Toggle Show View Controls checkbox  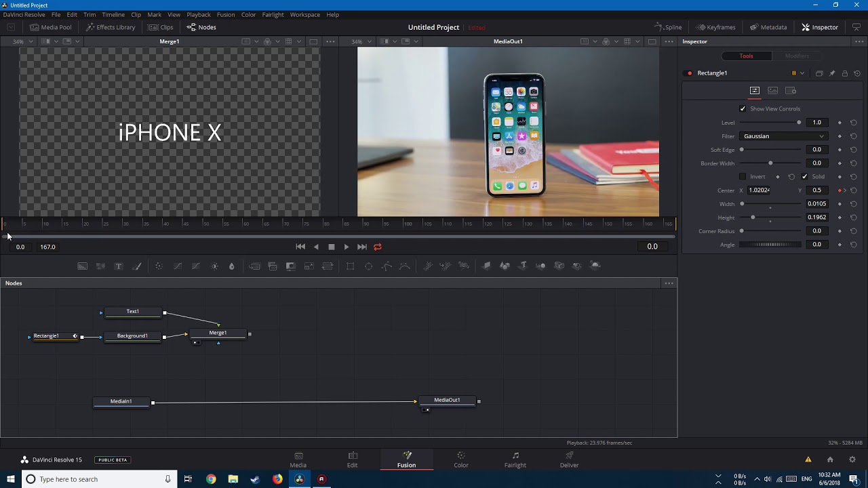point(743,108)
